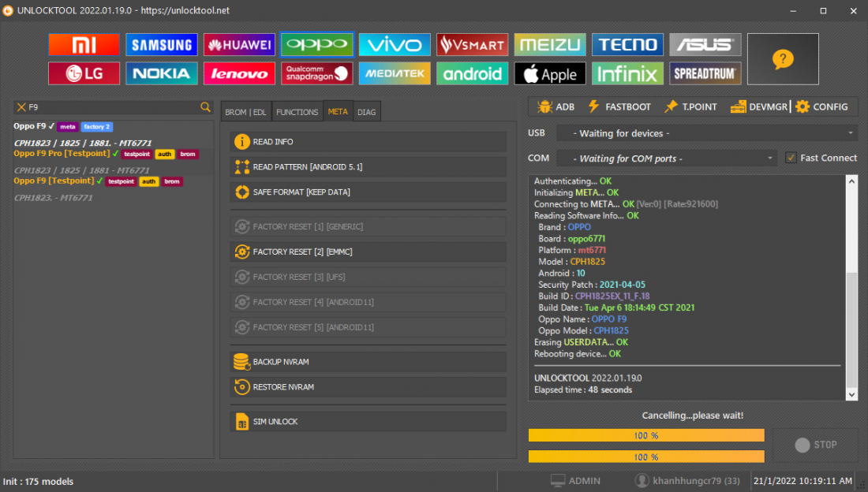Open the FASTBOOT tool
Screen dimensions: 868x492
619,106
